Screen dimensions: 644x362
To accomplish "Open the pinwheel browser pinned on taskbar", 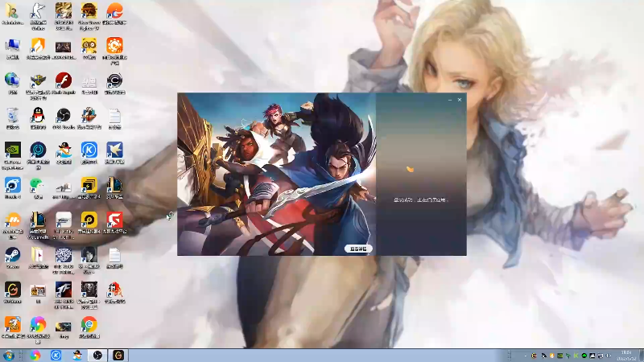I will 35,356.
